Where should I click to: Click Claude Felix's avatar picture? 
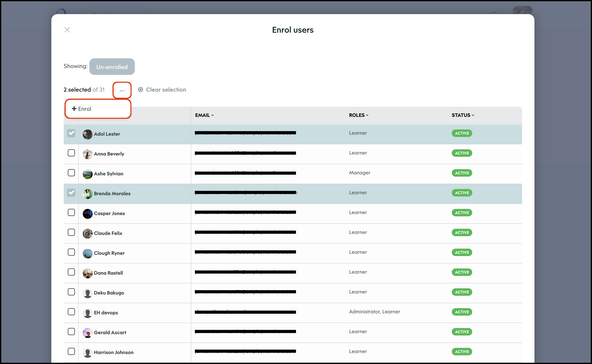pyautogui.click(x=88, y=233)
